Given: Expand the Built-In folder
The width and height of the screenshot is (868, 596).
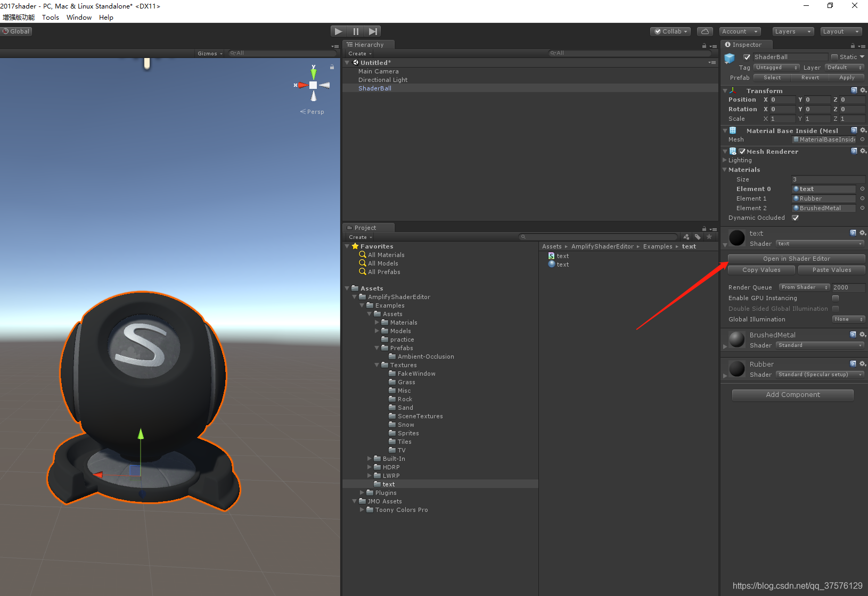Looking at the screenshot, I should (x=370, y=459).
